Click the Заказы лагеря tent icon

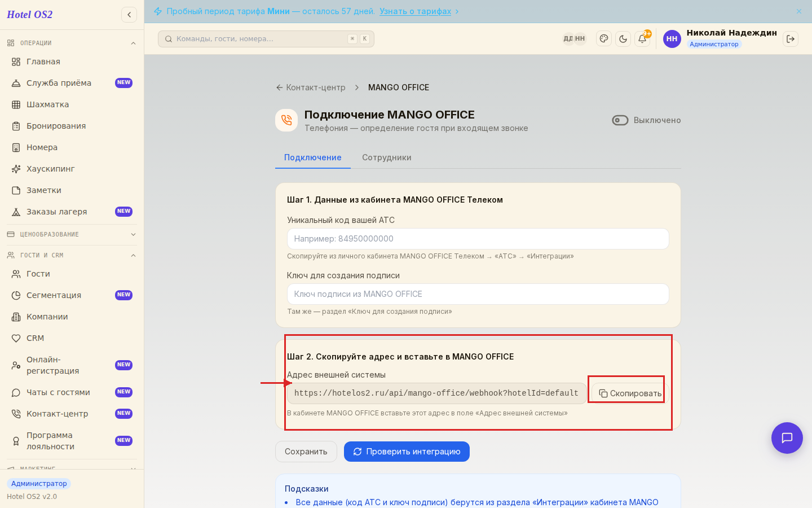tap(16, 212)
